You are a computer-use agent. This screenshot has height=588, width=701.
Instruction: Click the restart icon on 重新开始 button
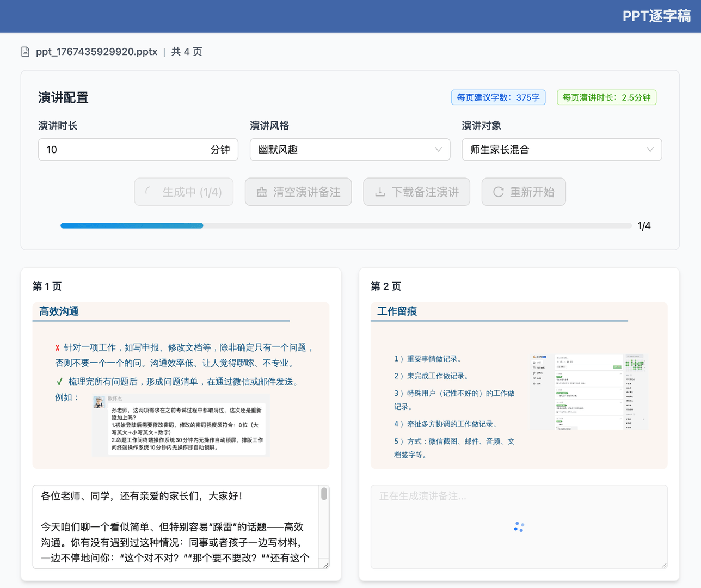pyautogui.click(x=497, y=192)
